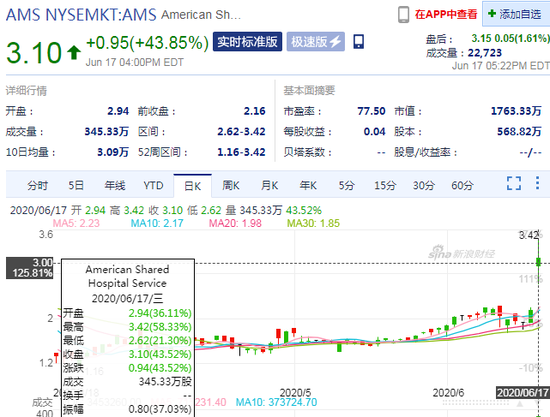This screenshot has height=417, width=550.
Task: Switch to 实时标准版 mode
Action: coord(247,42)
